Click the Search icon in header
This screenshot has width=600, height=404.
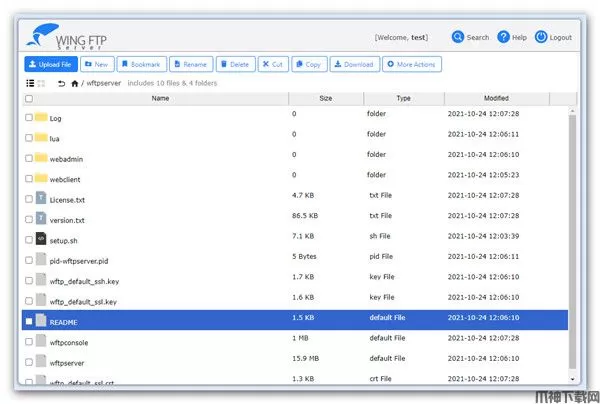click(458, 37)
